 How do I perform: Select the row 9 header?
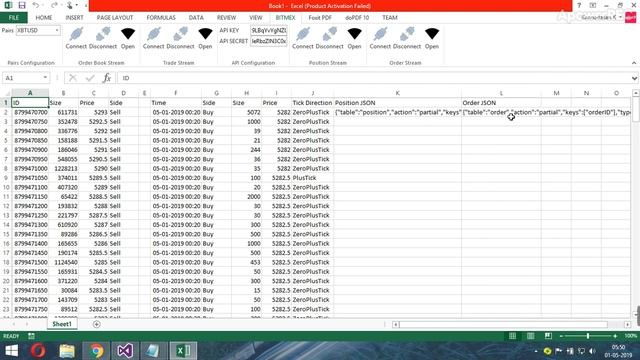point(6,178)
